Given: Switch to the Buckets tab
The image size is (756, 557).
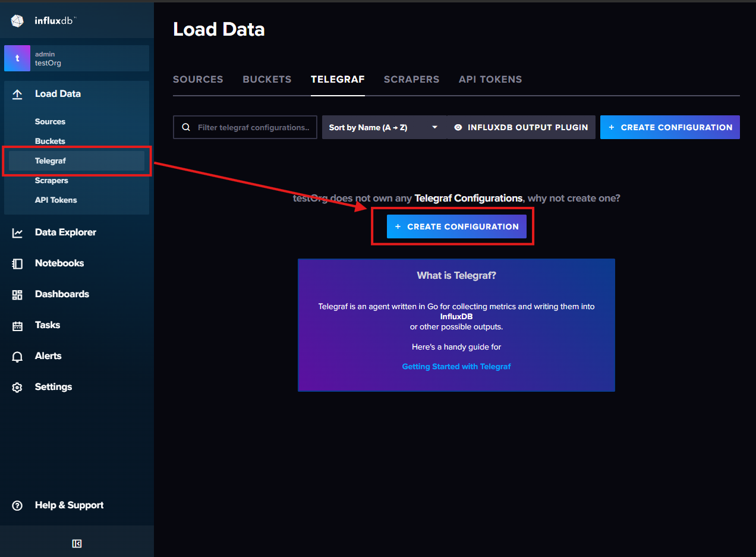Looking at the screenshot, I should point(267,80).
